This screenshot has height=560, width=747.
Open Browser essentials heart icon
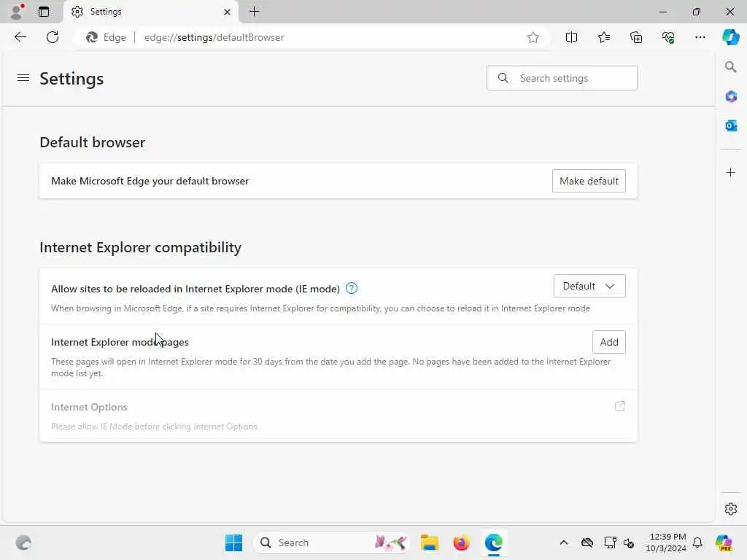tap(668, 37)
